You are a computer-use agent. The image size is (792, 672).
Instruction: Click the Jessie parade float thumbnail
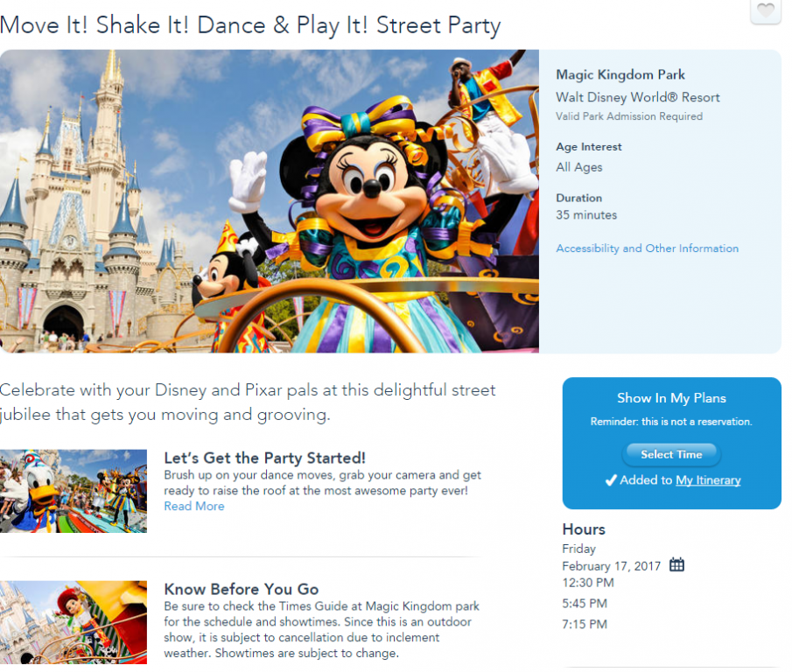pyautogui.click(x=74, y=622)
